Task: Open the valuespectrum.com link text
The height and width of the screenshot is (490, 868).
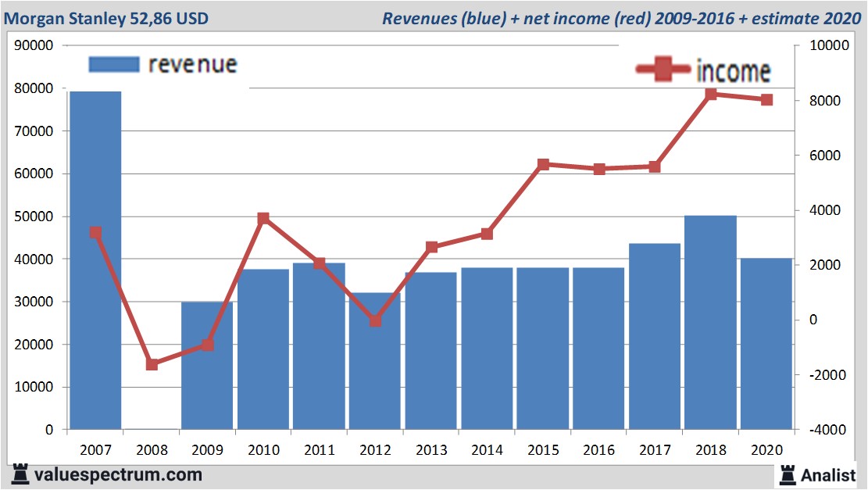Action: click(x=117, y=474)
